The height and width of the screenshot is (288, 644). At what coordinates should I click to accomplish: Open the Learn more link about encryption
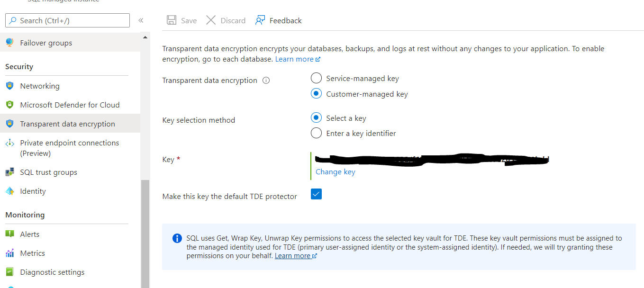pyautogui.click(x=295, y=59)
